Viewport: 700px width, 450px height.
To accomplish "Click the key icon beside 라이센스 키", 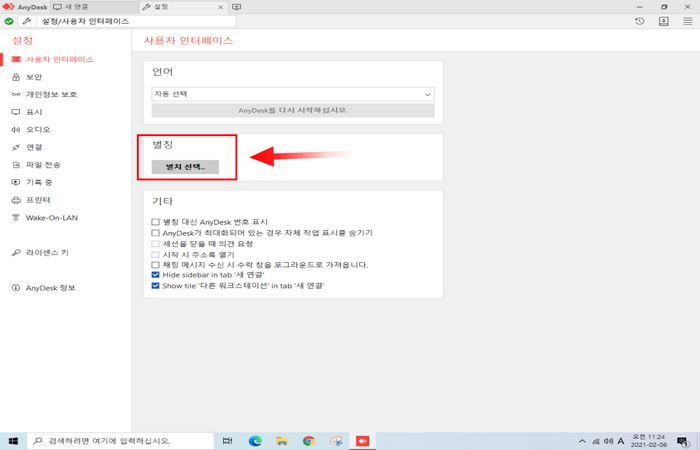I will coord(16,253).
